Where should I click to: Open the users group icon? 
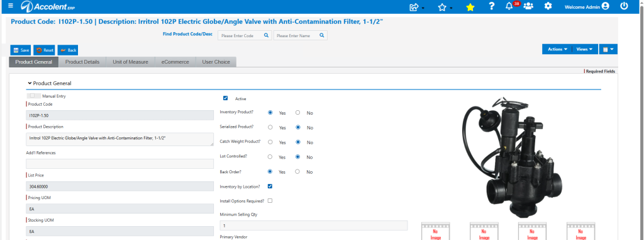point(528,6)
